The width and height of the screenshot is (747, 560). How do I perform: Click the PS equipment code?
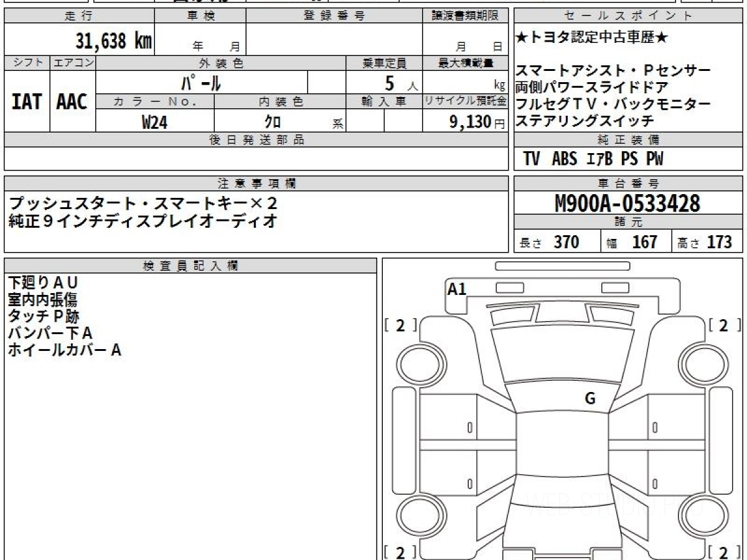629,159
